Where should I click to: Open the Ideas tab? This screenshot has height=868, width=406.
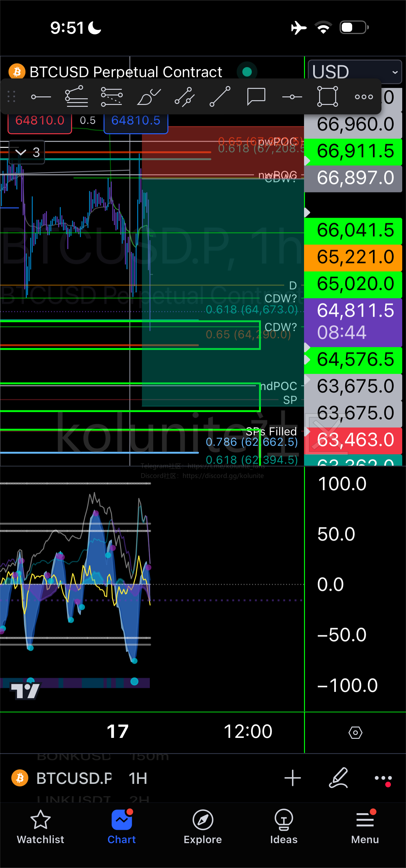point(284,827)
